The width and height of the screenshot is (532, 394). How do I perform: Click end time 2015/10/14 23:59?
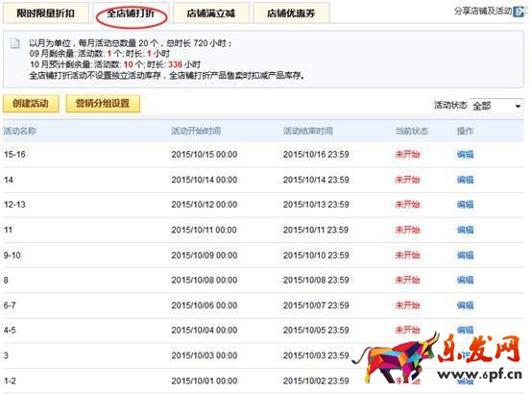[x=316, y=180]
